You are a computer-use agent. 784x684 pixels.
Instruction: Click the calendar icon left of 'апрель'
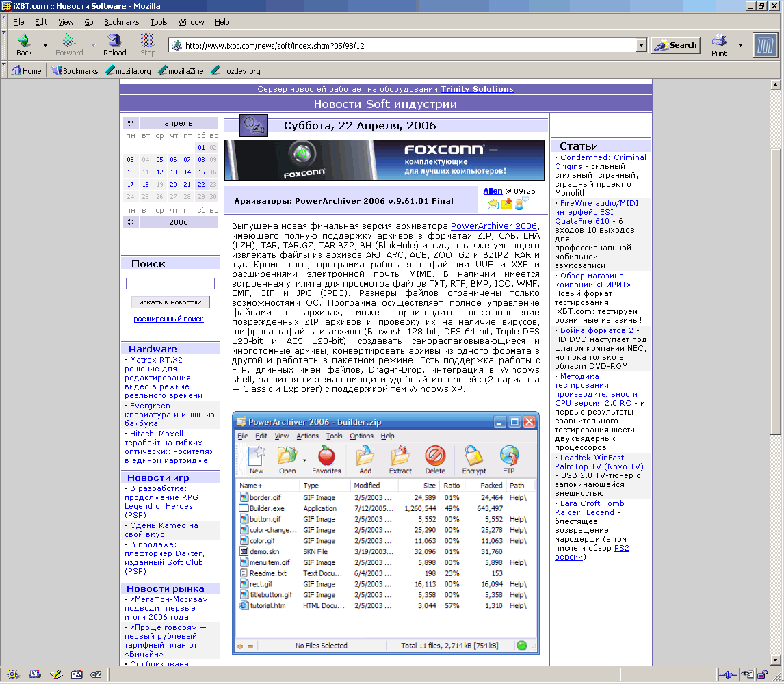click(x=130, y=123)
